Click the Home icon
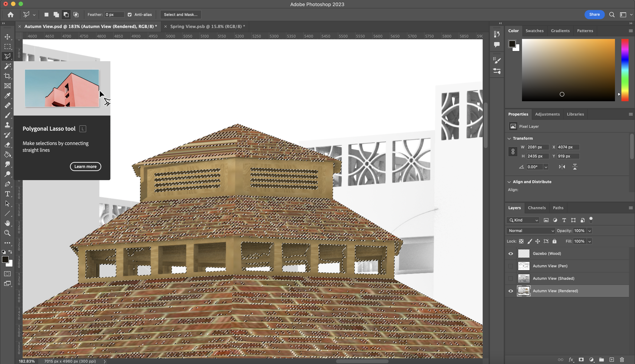Screen dimensions: 635x364 10,15
